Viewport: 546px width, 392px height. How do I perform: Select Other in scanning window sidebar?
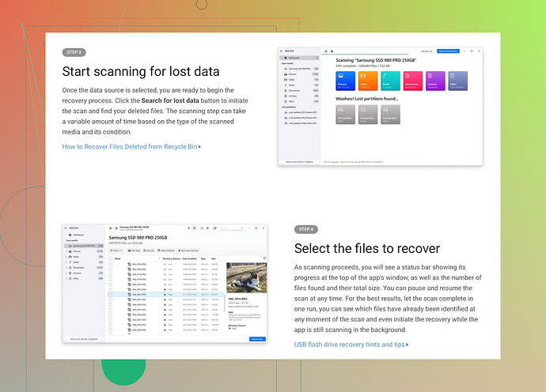[x=301, y=102]
